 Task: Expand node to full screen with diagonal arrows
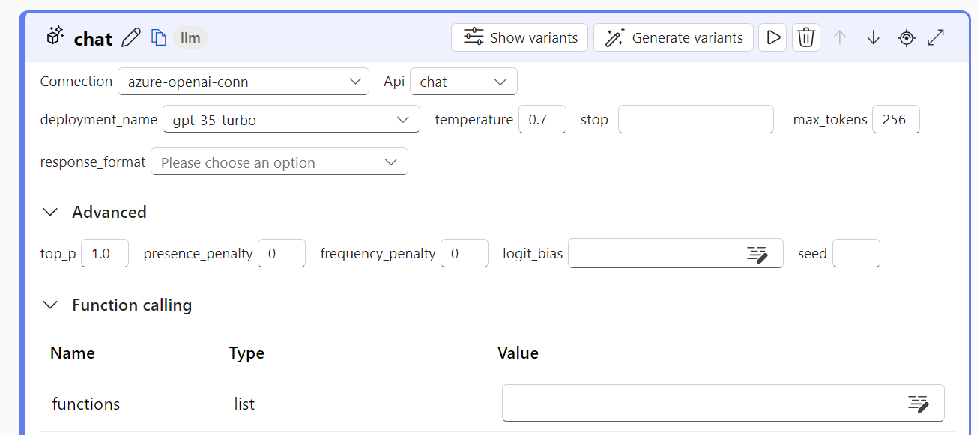point(936,37)
